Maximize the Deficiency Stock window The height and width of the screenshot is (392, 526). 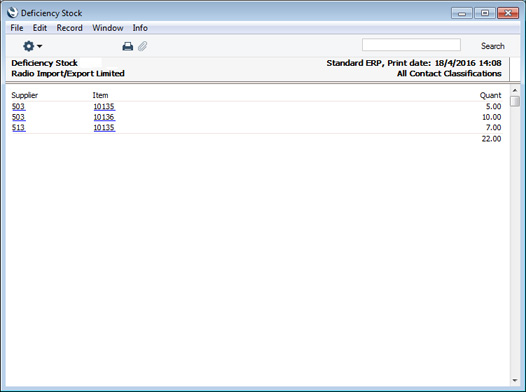pyautogui.click(x=485, y=13)
